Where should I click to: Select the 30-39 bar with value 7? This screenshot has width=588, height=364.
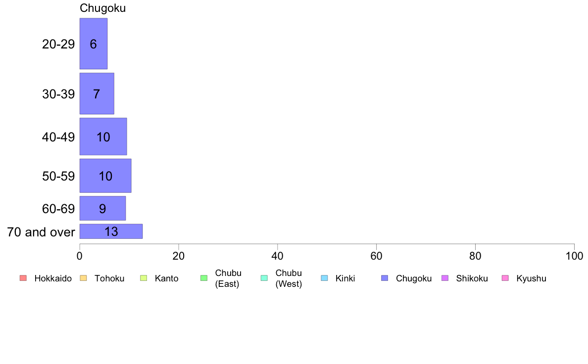click(97, 93)
